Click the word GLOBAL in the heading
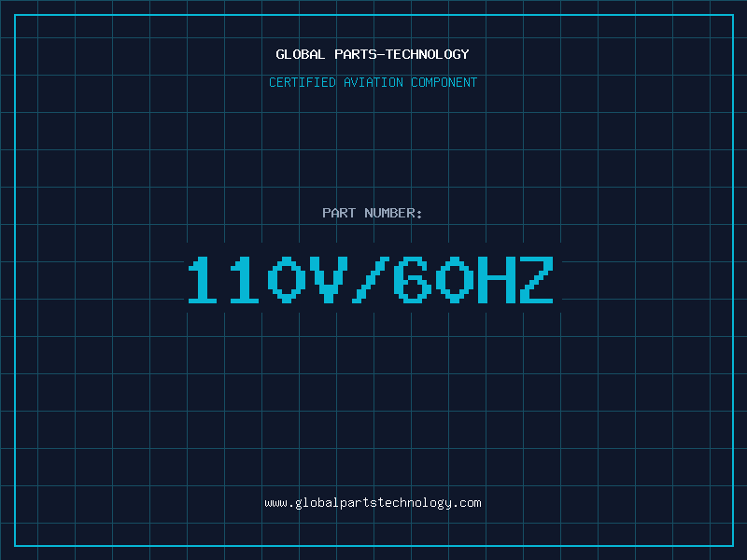This screenshot has width=747, height=560. coord(301,54)
